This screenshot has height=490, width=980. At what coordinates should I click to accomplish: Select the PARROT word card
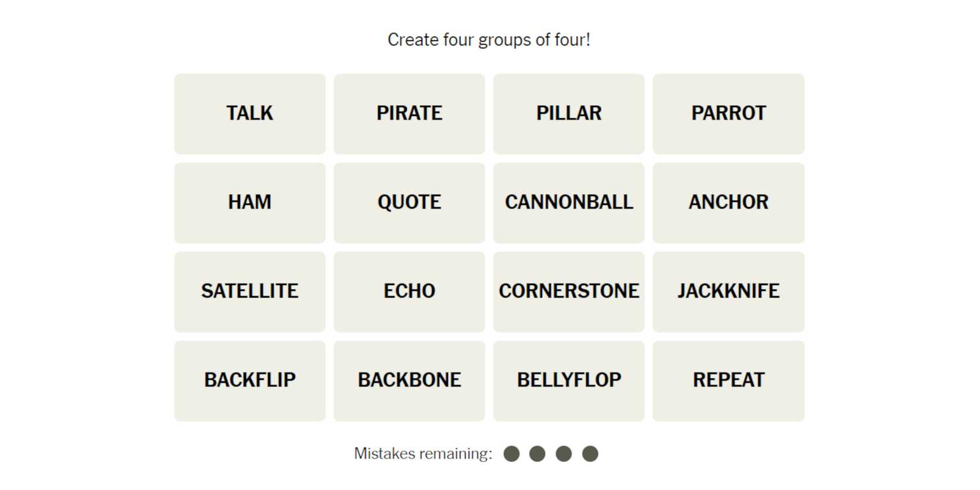point(728,113)
